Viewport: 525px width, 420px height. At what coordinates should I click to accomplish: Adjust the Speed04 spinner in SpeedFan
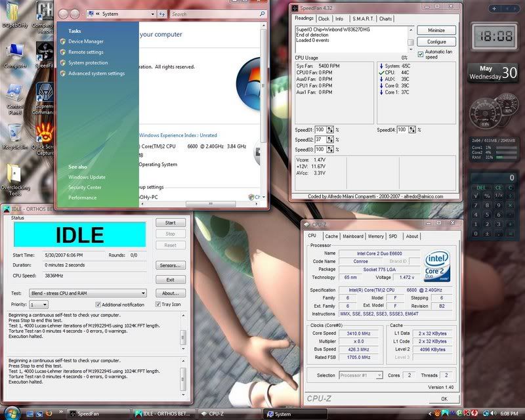[x=412, y=130]
